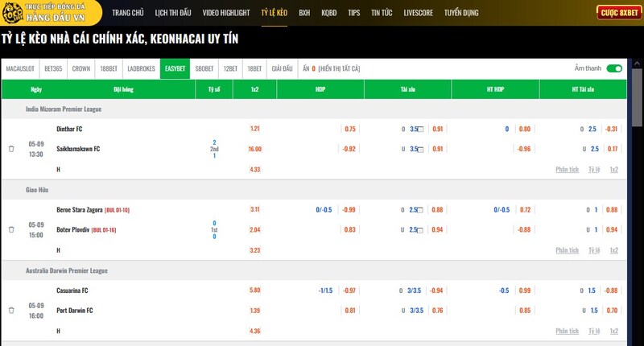Screen dimensions: 644x346
Task: Open 1x2 link for Port Darwin match
Action: point(613,332)
